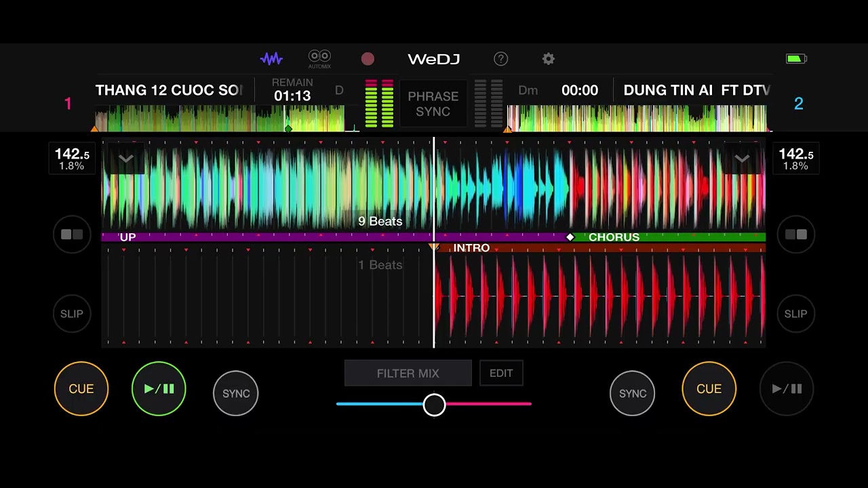Toggle SYNC on deck 1

[236, 393]
